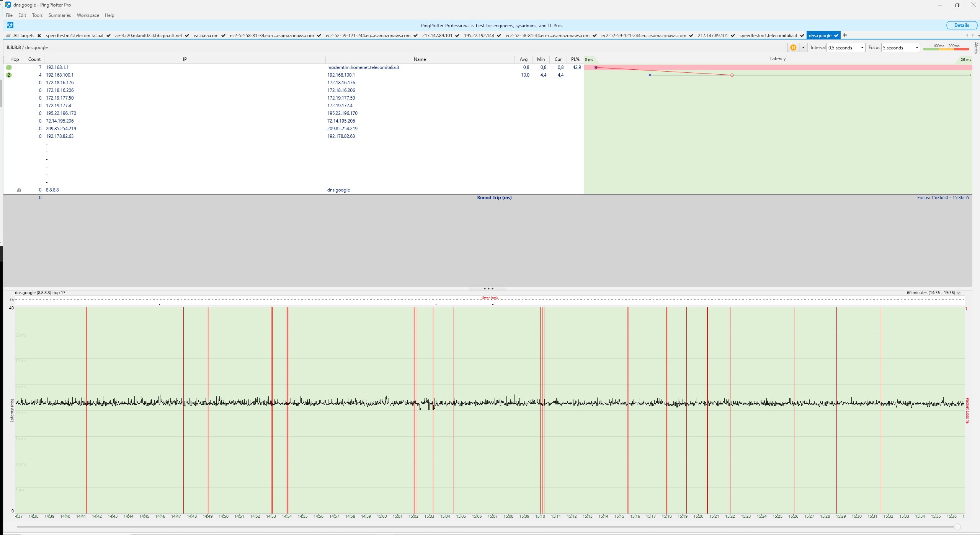This screenshot has height=535, width=980.
Task: Click the checkmark on the easo.ea.com tab
Action: (x=223, y=36)
